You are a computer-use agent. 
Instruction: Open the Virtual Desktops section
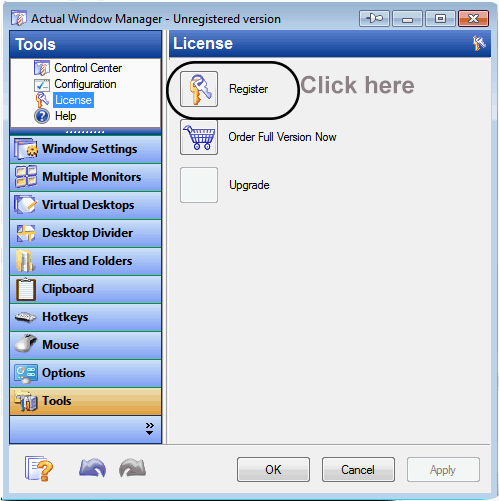click(x=86, y=205)
